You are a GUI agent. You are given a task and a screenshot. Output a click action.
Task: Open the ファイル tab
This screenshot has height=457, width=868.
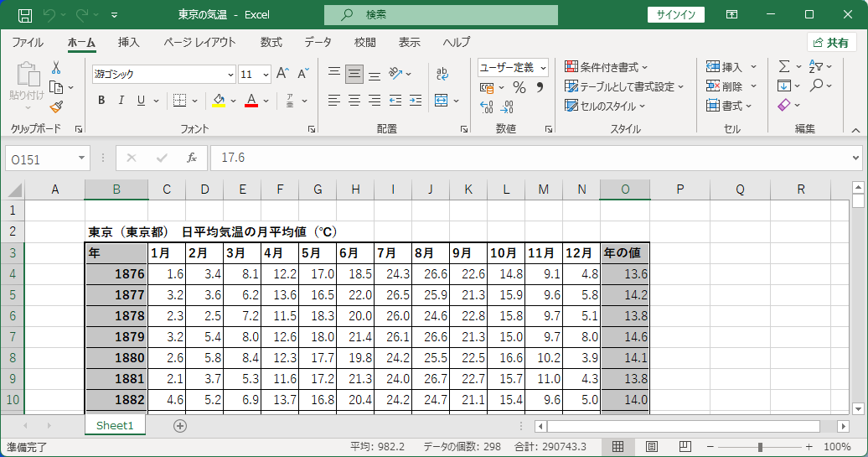tap(28, 42)
